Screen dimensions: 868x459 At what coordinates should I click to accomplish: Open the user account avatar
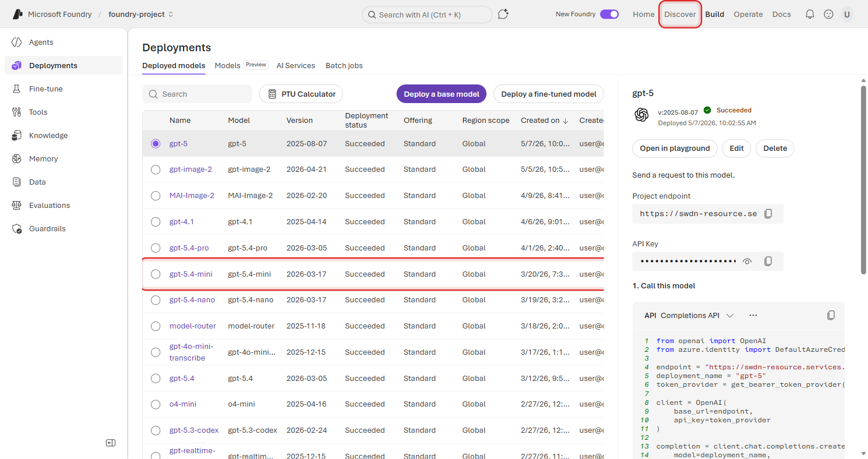click(x=846, y=14)
